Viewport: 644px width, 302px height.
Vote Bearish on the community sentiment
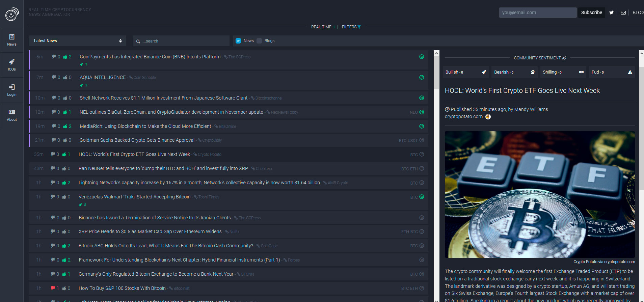point(514,72)
